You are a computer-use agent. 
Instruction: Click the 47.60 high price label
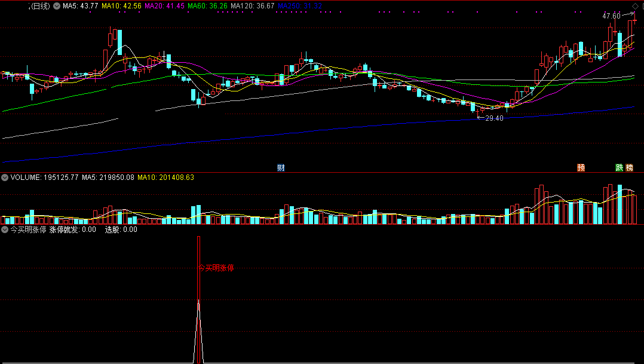click(x=611, y=16)
